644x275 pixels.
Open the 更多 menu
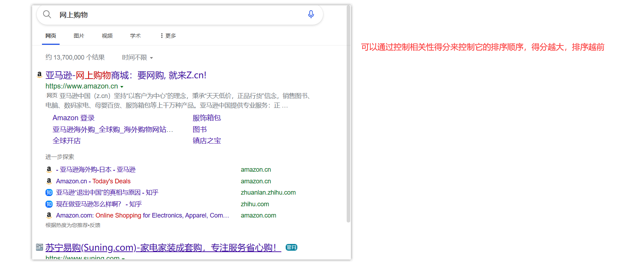168,36
